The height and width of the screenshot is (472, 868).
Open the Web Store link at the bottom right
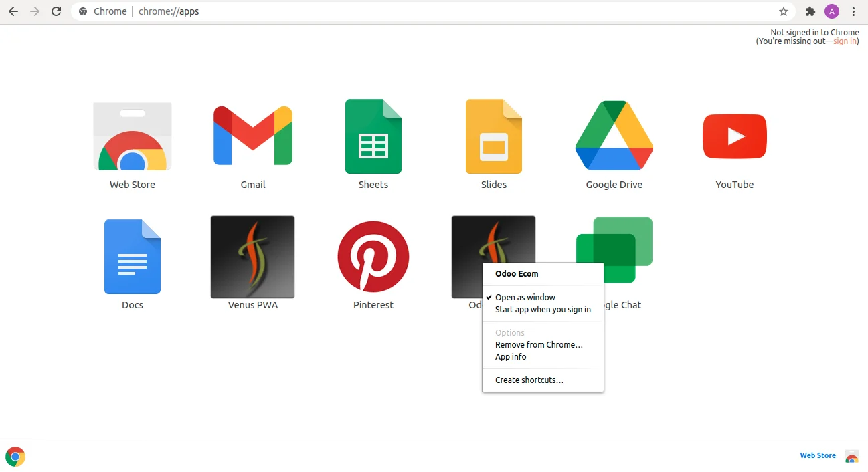point(818,455)
